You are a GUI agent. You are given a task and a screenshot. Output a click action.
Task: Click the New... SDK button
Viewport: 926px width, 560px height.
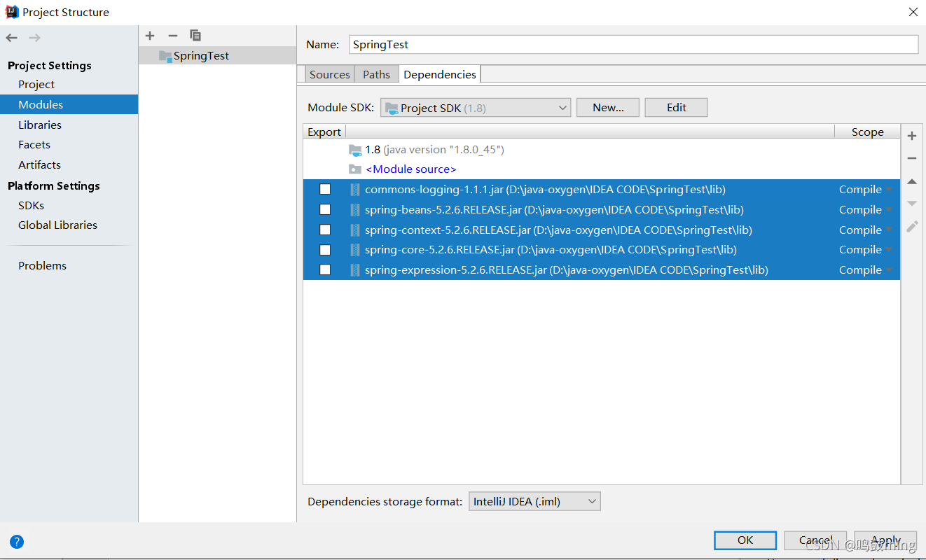click(608, 108)
